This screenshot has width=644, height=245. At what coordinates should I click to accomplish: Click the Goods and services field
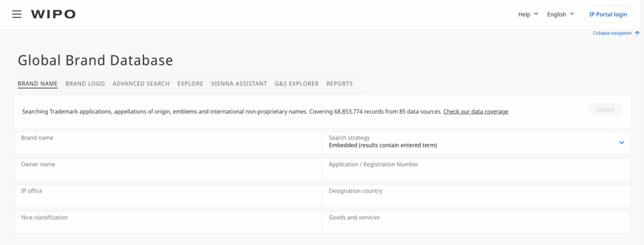[477, 222]
